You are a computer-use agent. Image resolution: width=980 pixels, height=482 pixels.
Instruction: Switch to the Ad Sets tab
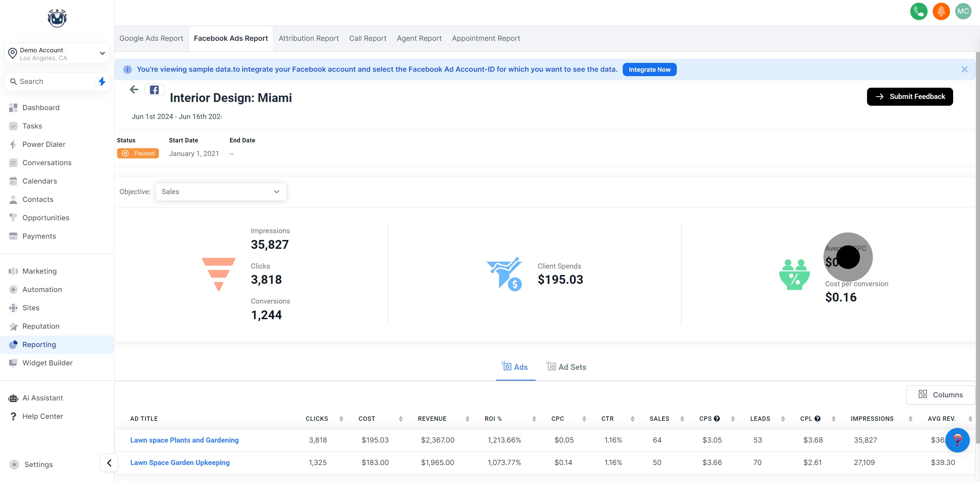tap(566, 367)
